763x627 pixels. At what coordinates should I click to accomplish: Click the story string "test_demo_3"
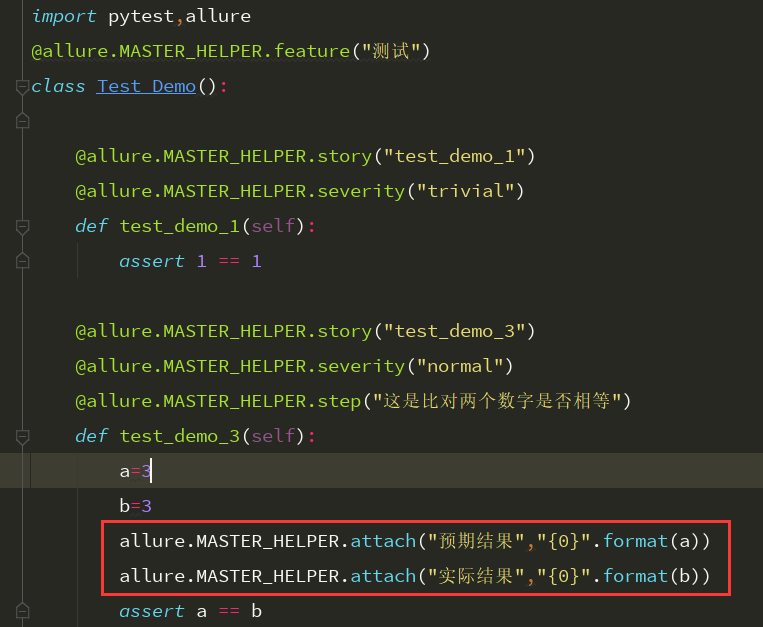[x=454, y=331]
